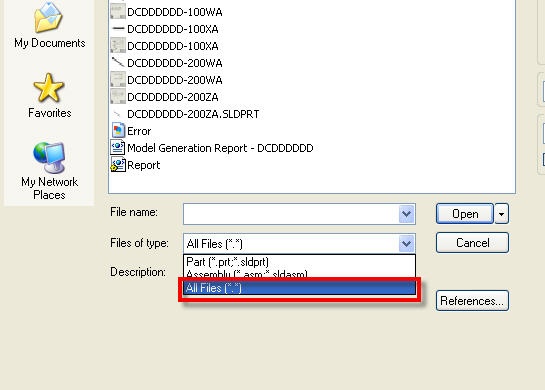Select the Error file icon
The height and width of the screenshot is (390, 545).
click(118, 131)
